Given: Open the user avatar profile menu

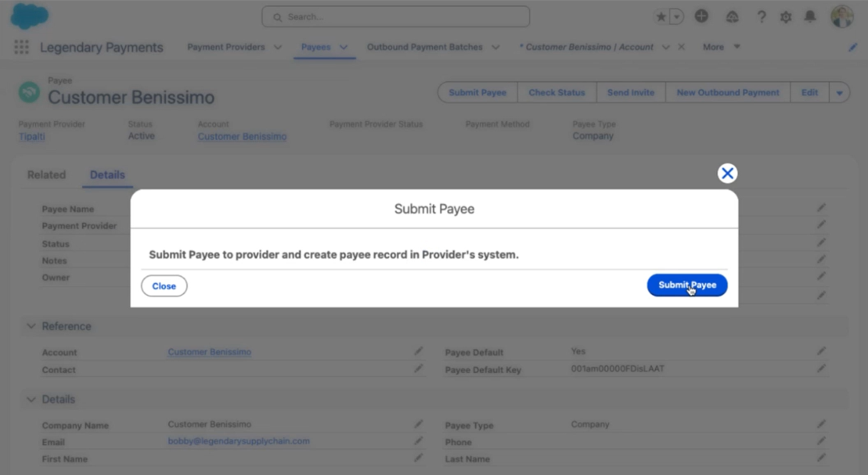Looking at the screenshot, I should click(x=842, y=17).
